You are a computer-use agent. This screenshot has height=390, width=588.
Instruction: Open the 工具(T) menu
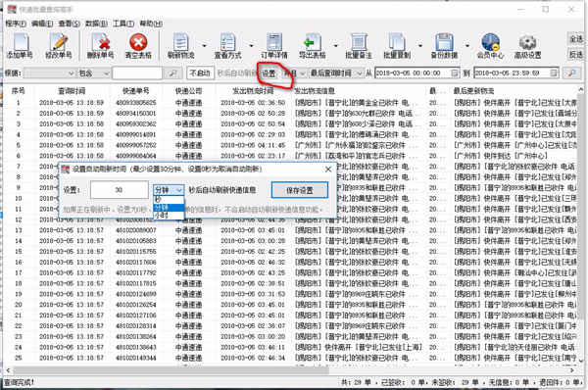pos(123,24)
